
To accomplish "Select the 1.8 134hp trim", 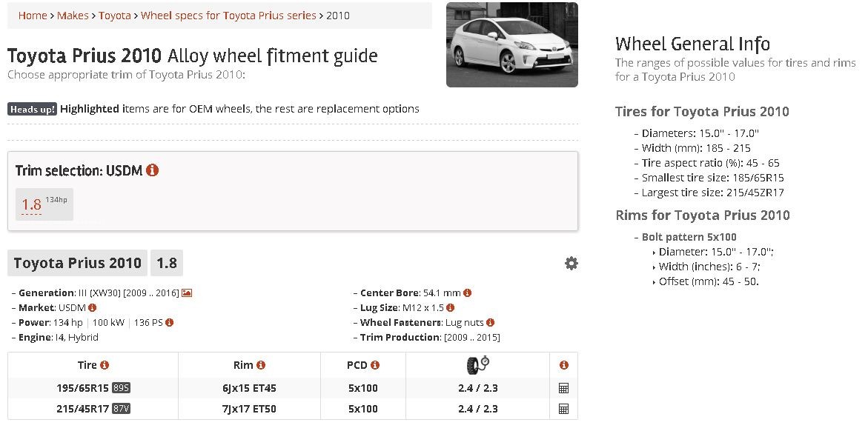I will (x=44, y=204).
